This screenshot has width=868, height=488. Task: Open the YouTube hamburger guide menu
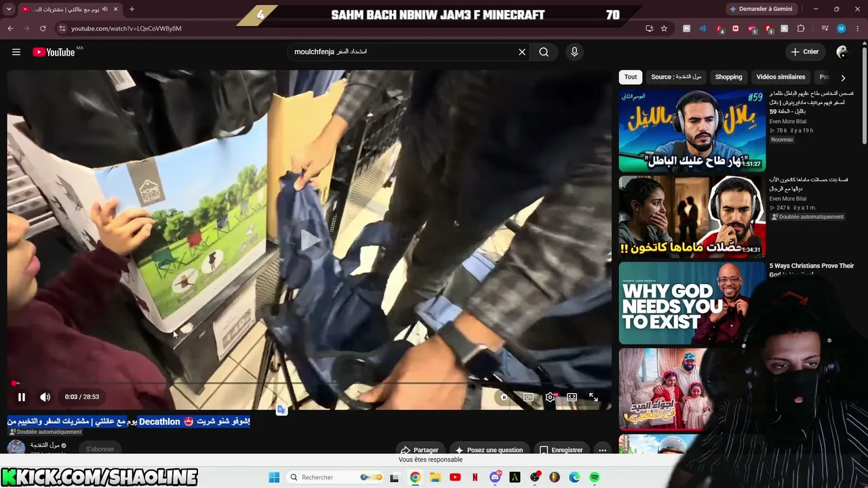pos(16,52)
